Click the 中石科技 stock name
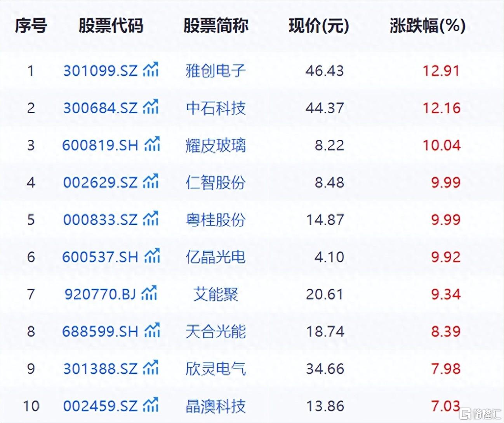504x423 pixels. [216, 108]
